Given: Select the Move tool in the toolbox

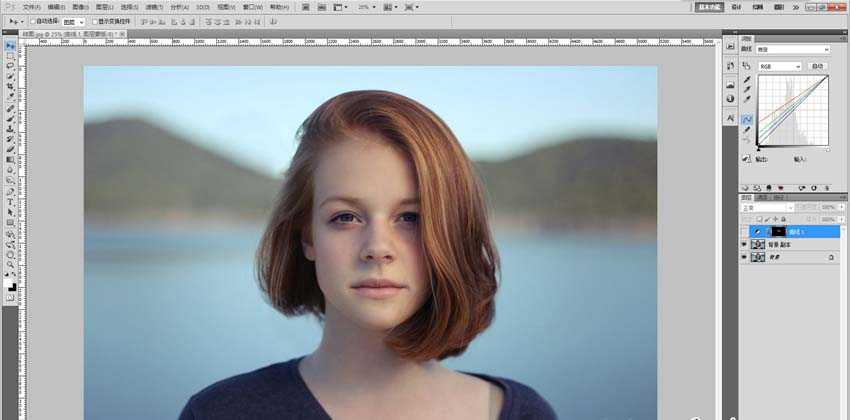Looking at the screenshot, I should coord(10,46).
